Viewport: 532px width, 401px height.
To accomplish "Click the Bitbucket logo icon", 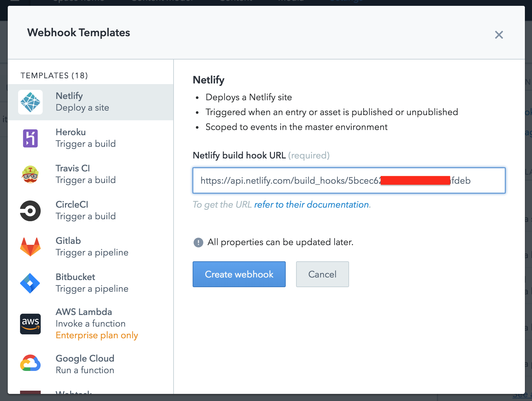I will click(30, 283).
